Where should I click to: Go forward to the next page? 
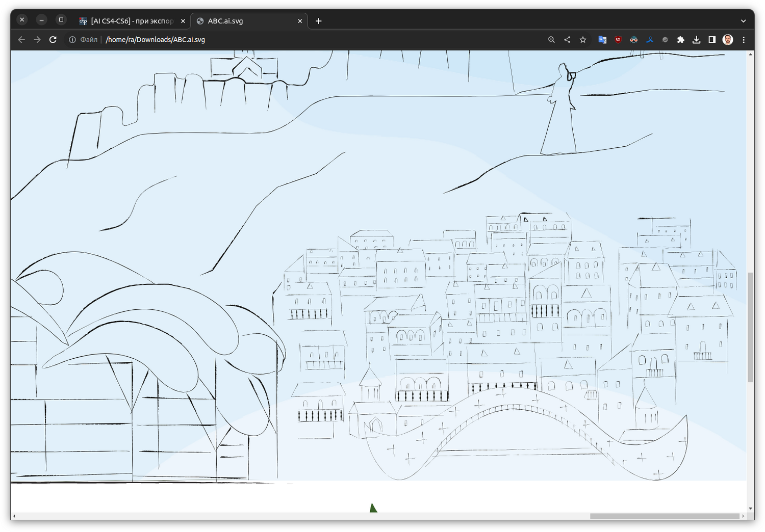pos(37,40)
